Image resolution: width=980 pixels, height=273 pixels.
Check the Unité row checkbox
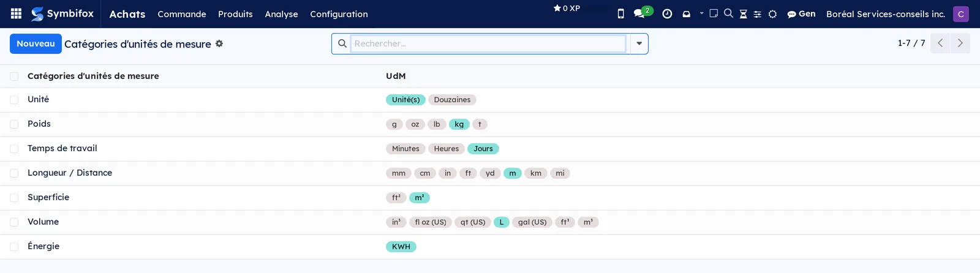(14, 99)
